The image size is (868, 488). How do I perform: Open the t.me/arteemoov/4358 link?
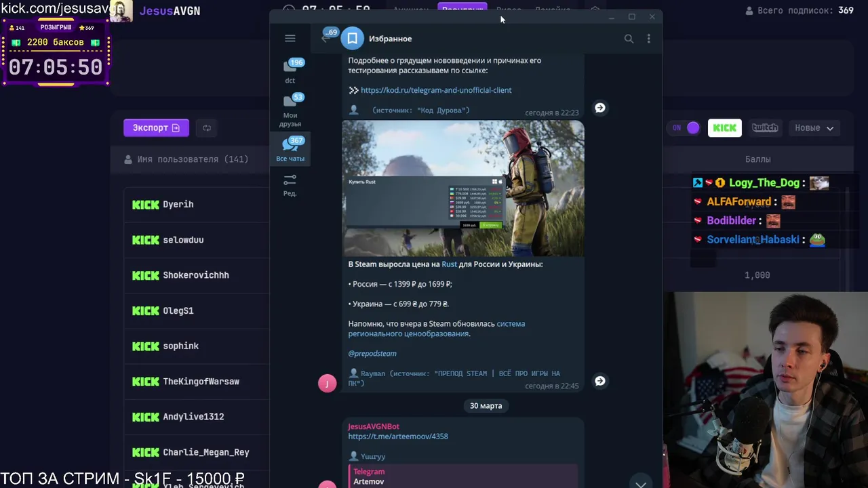398,436
